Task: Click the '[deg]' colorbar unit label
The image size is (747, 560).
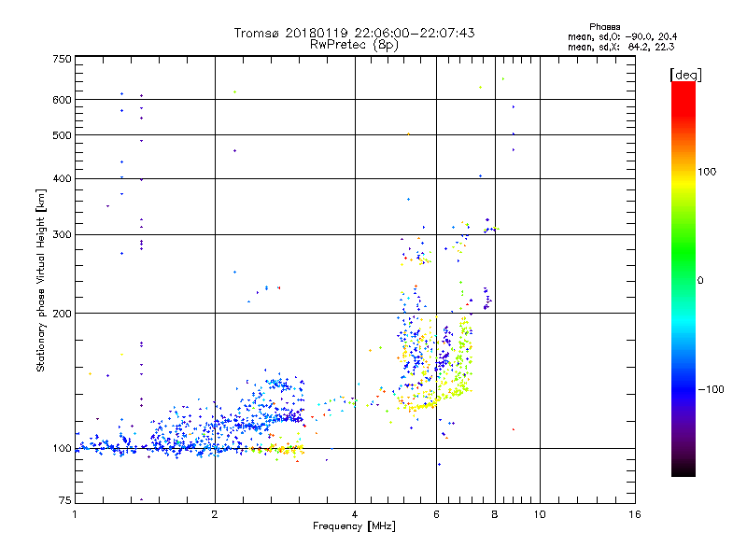Action: 685,75
